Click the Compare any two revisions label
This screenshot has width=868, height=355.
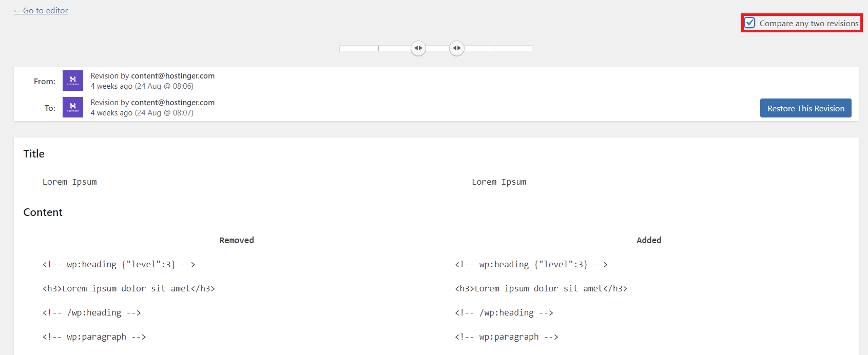[809, 23]
